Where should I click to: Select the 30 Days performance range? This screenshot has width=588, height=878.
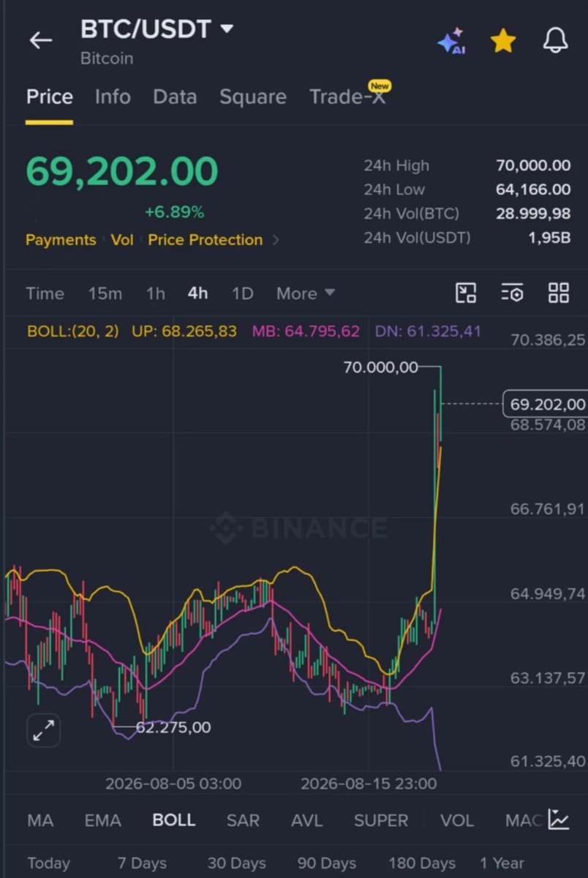click(237, 863)
